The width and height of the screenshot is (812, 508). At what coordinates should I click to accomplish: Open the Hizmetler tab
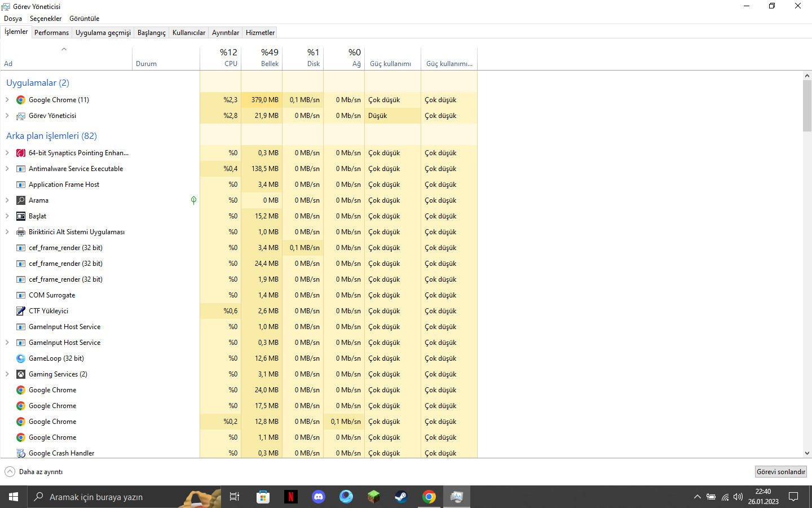click(261, 33)
